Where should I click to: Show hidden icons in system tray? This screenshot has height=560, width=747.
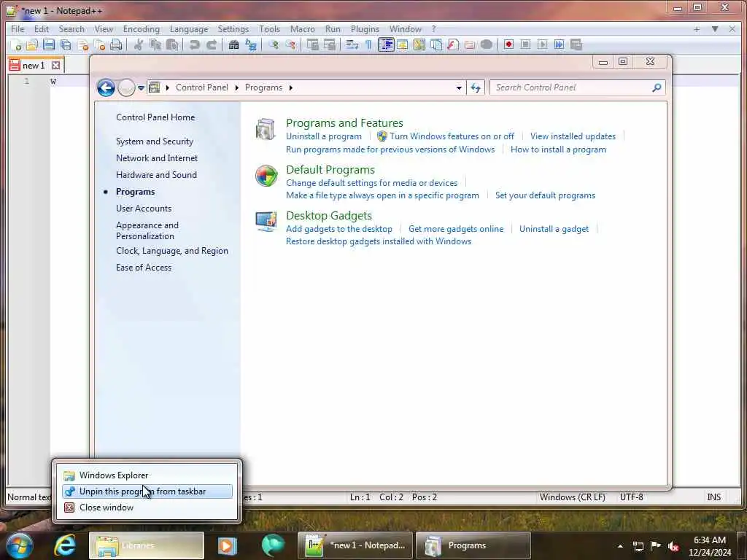[x=620, y=546]
